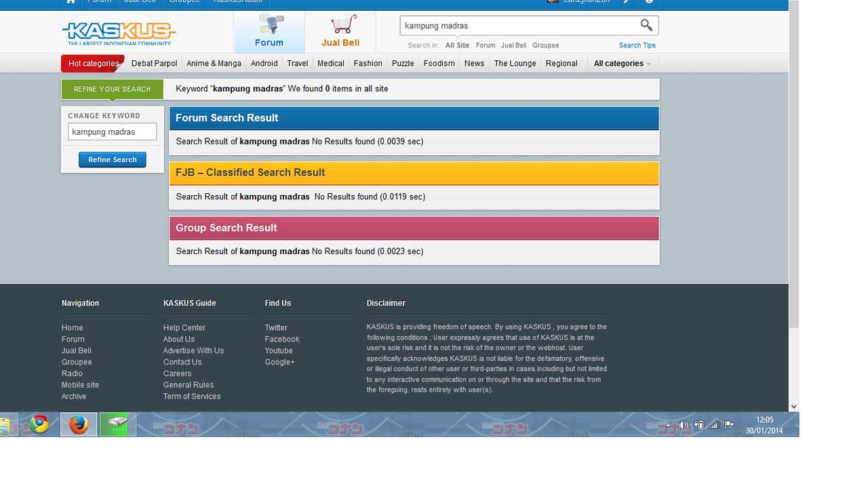
Task: Open Google Chrome from the taskbar
Action: click(39, 425)
